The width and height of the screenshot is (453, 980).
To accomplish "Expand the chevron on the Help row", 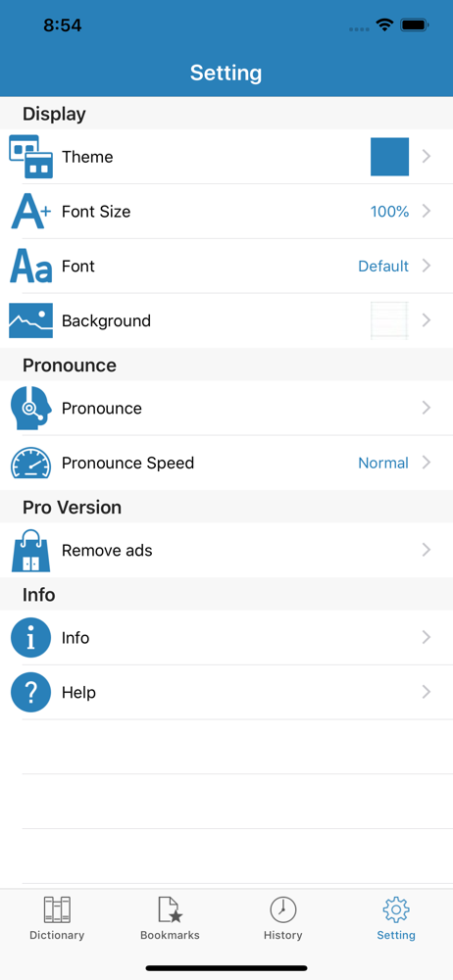I will [x=427, y=692].
